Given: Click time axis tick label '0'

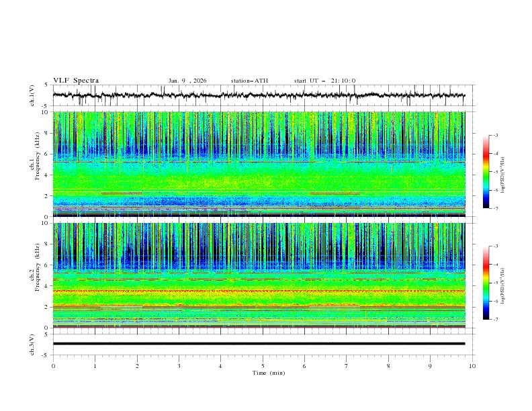Looking at the screenshot, I should pos(53,366).
